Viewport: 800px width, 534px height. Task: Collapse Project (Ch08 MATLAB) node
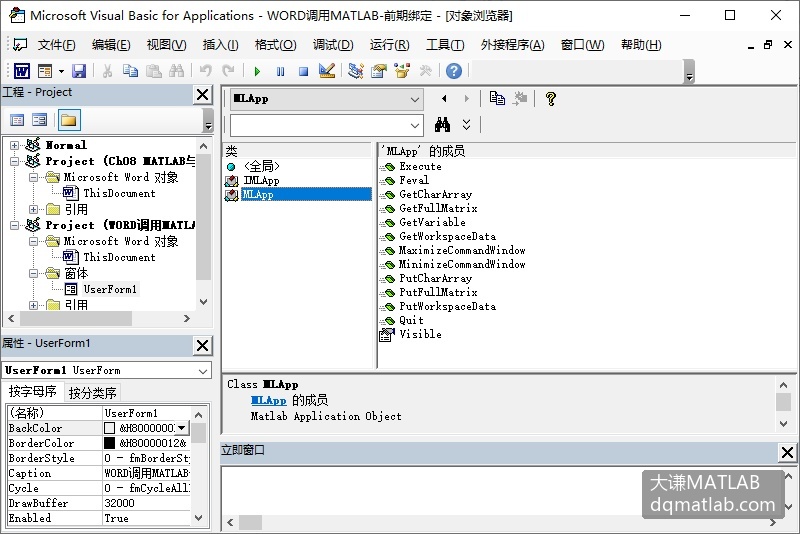[14, 161]
